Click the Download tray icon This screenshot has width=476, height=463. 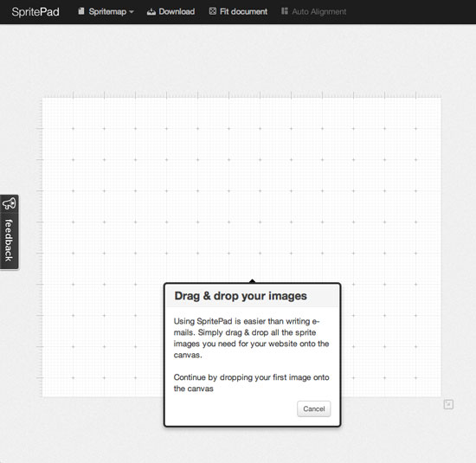(x=151, y=12)
